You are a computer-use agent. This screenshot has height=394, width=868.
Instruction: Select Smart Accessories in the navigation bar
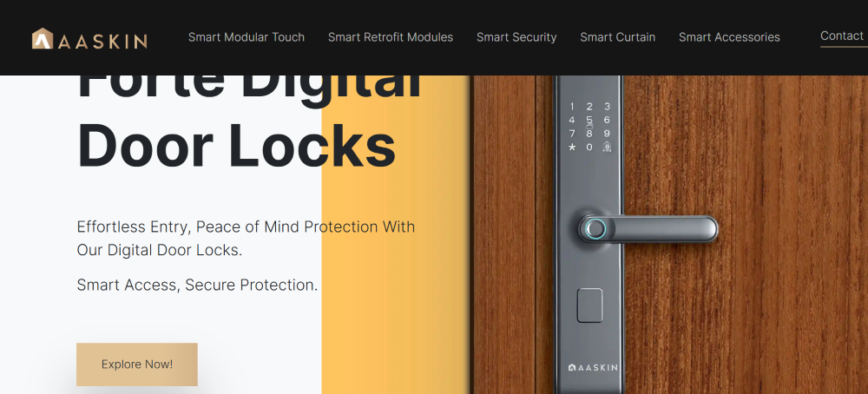(x=729, y=37)
